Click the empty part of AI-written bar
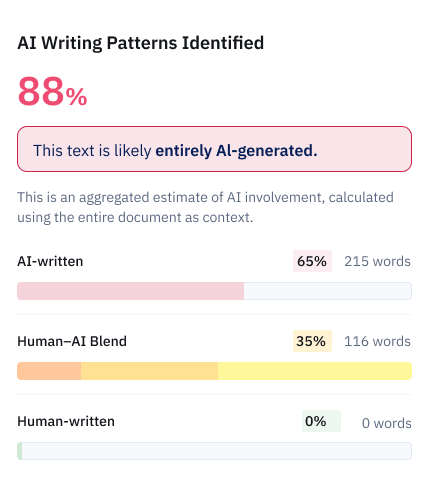 coord(328,291)
